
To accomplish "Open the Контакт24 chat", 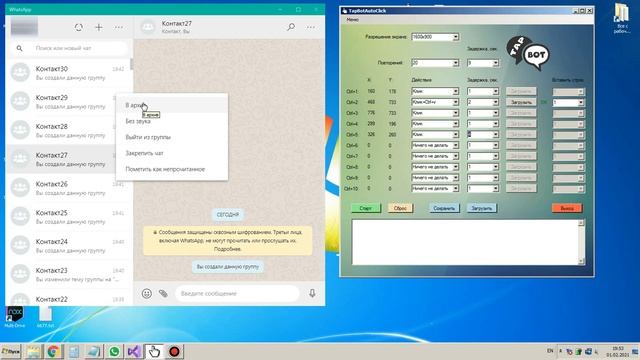I will click(69, 246).
